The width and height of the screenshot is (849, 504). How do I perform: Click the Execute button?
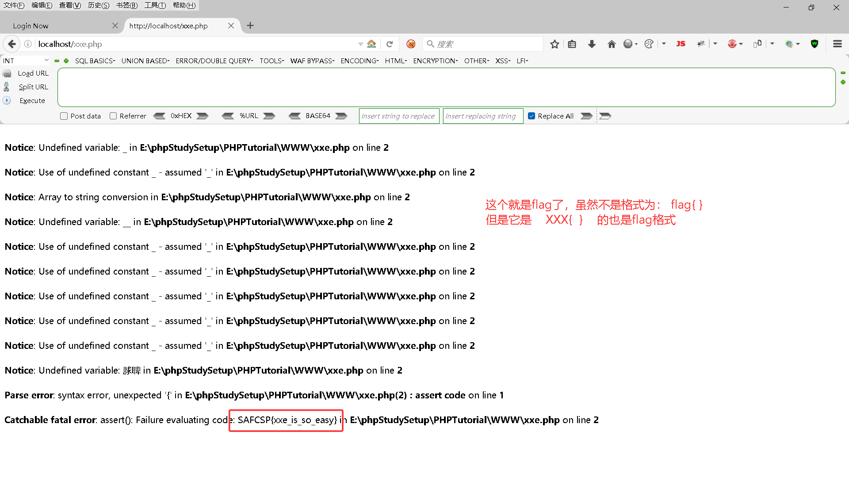pyautogui.click(x=32, y=101)
